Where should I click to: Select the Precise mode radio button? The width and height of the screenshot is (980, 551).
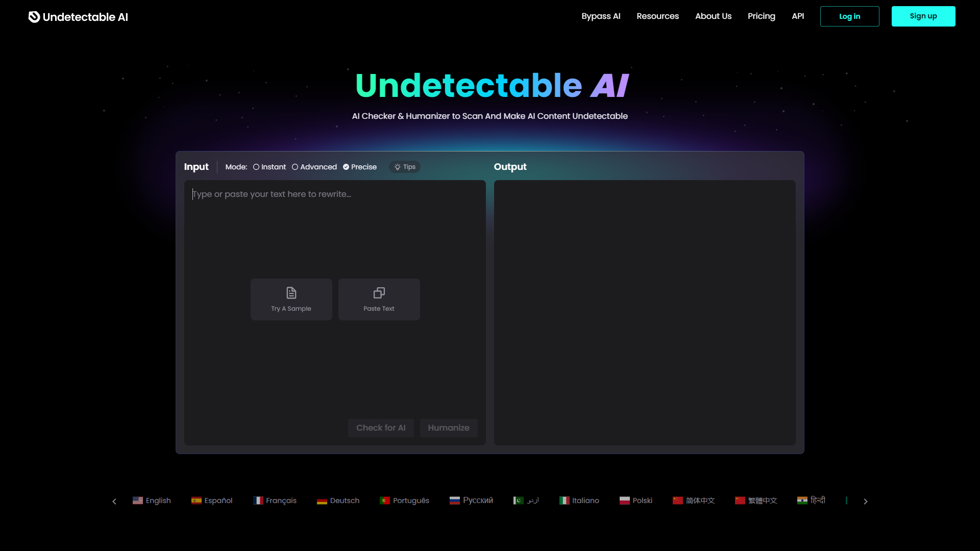click(x=346, y=167)
